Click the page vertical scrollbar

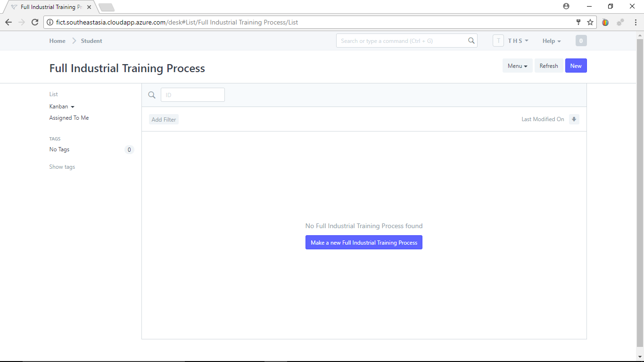[640, 193]
